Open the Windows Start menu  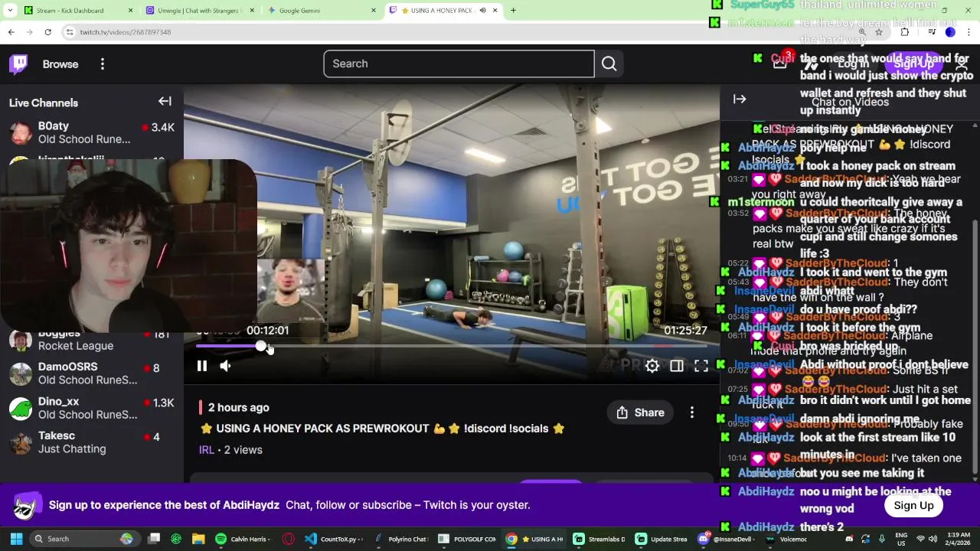pos(16,539)
